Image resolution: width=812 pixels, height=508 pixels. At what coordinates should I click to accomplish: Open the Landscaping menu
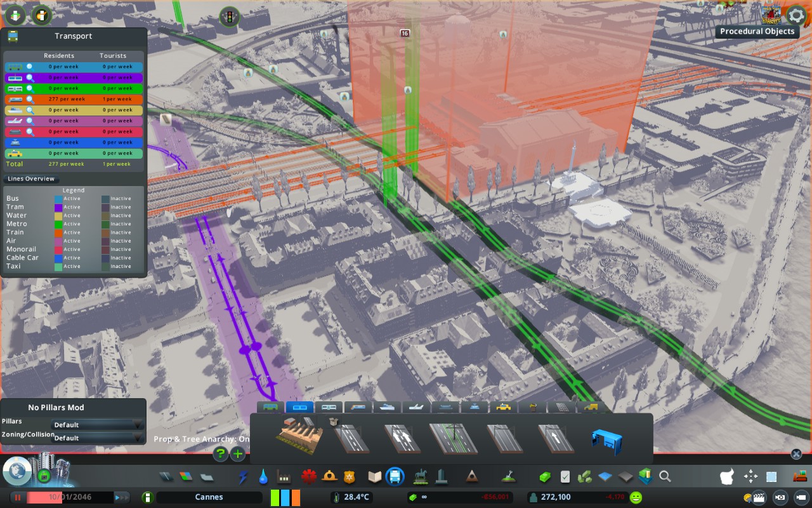point(507,476)
